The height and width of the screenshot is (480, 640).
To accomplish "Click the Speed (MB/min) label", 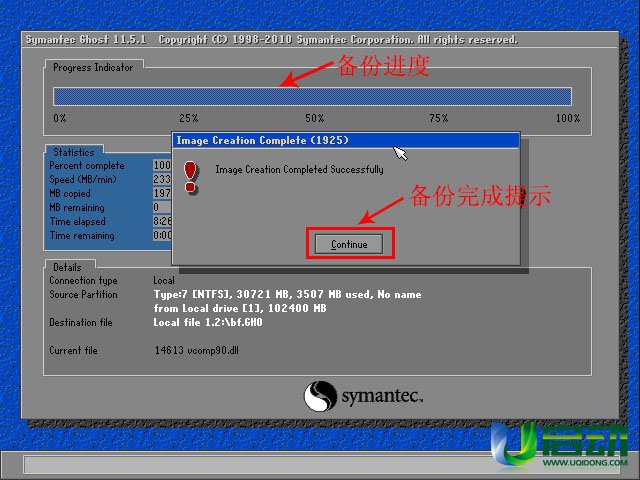I will [83, 179].
